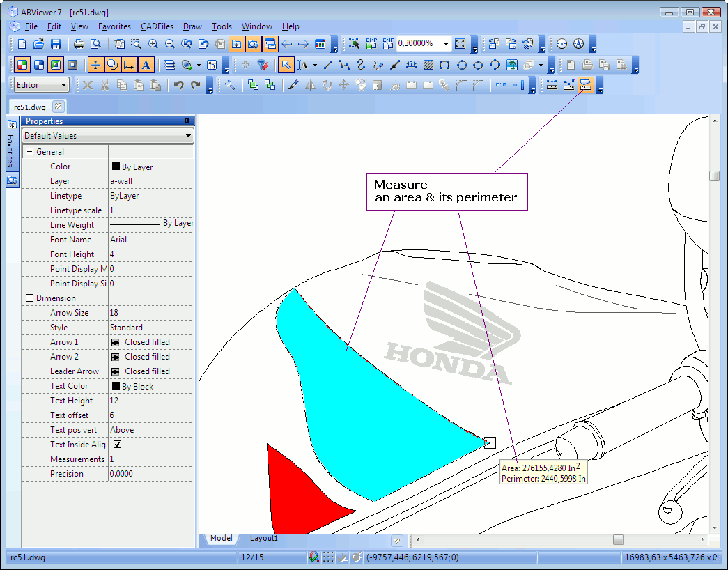
Task: Open the Layers stack icon
Action: [169, 65]
